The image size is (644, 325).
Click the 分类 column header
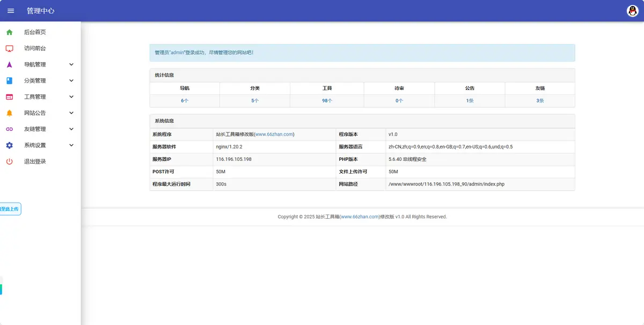(x=255, y=88)
